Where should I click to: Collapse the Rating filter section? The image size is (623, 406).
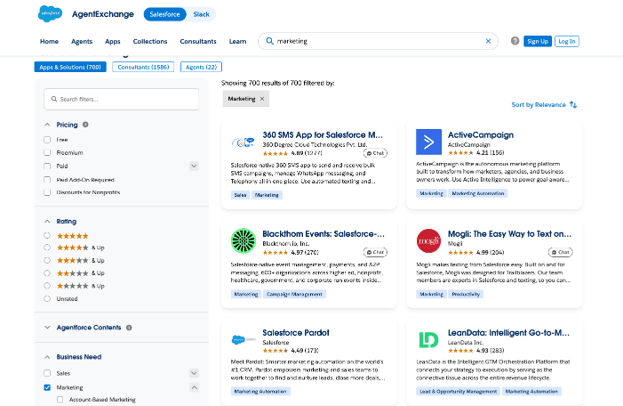[x=47, y=221]
